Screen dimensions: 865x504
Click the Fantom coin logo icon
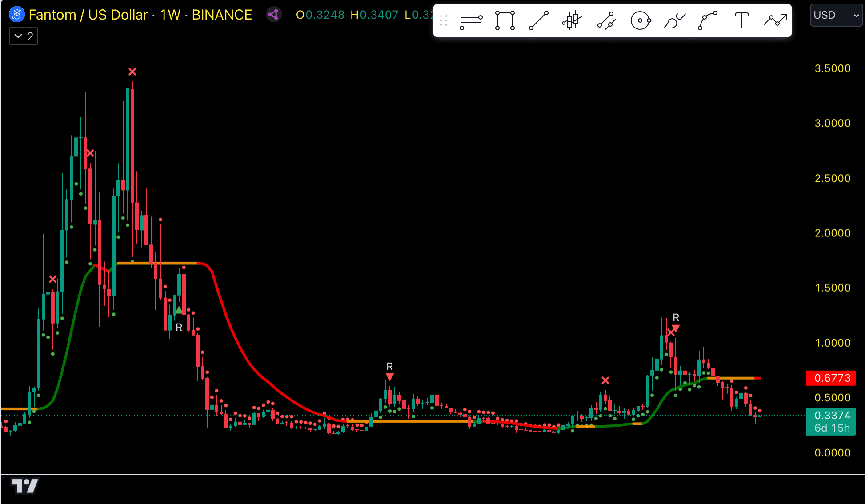click(16, 15)
